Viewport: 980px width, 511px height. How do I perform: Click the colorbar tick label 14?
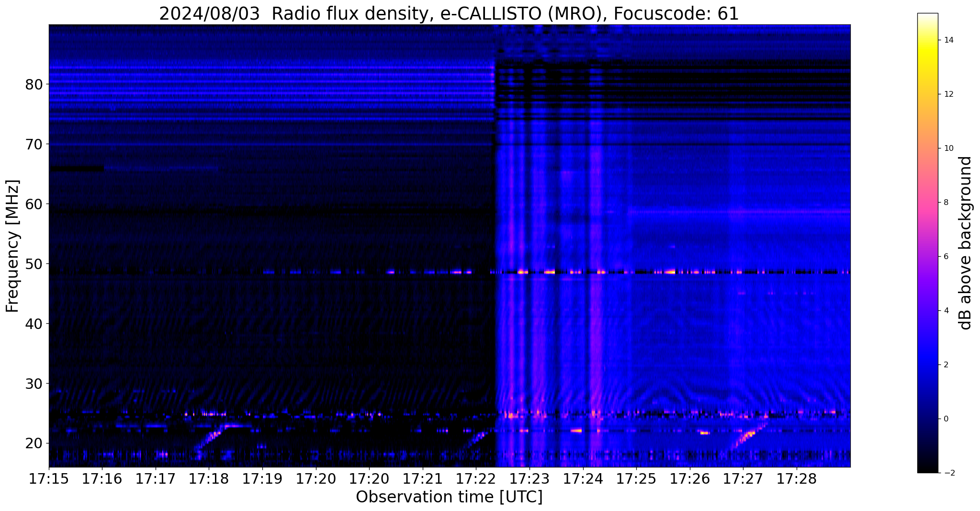coord(948,40)
